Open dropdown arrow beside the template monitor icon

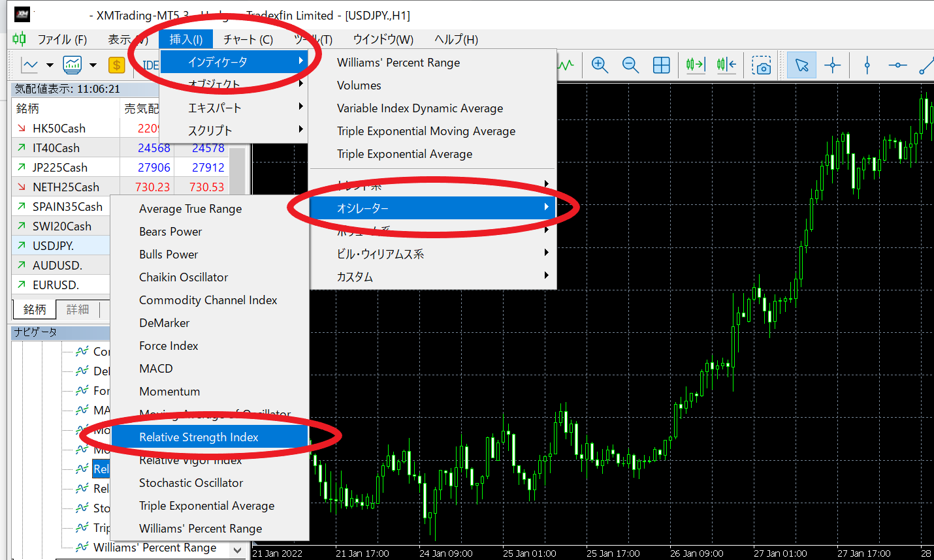(x=93, y=65)
